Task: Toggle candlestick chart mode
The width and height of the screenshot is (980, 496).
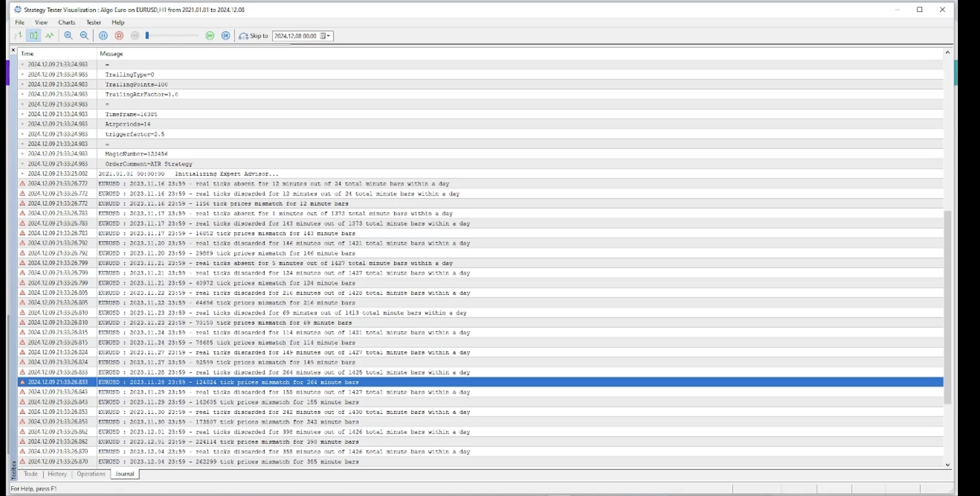Action: [x=34, y=36]
